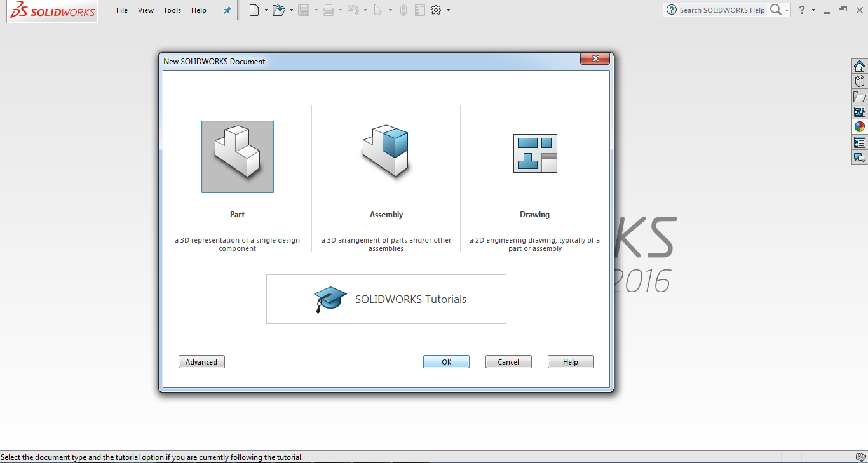
Task: Open the Help menu
Action: pos(199,10)
